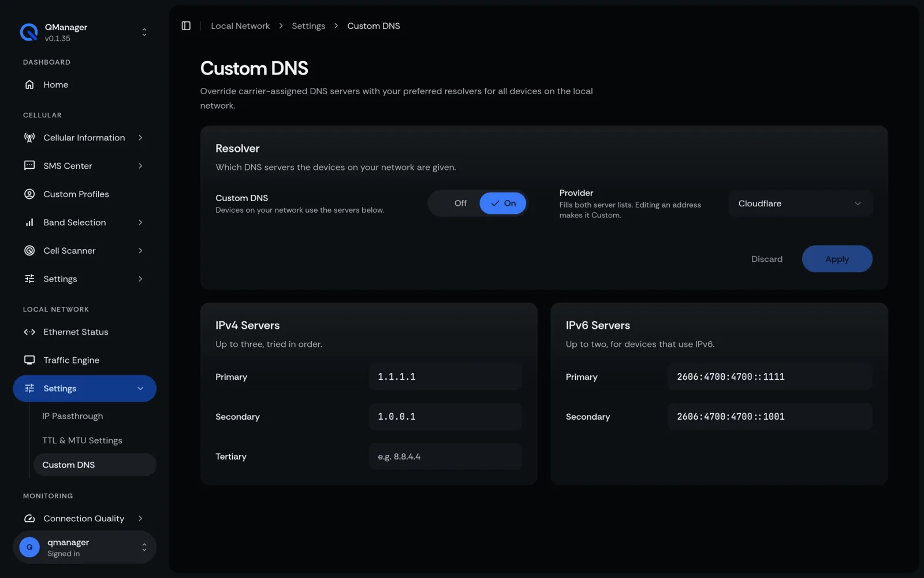Image resolution: width=924 pixels, height=578 pixels.
Task: Turn Custom DNS Off
Action: pyautogui.click(x=460, y=203)
